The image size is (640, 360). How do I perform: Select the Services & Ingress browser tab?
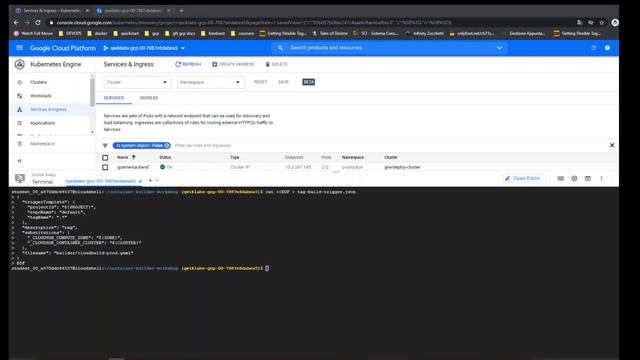coord(51,11)
